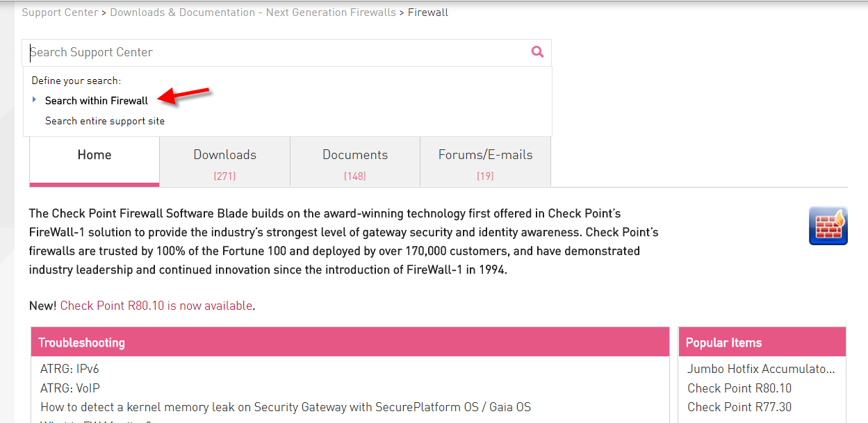Choose Search entire support site

point(105,121)
